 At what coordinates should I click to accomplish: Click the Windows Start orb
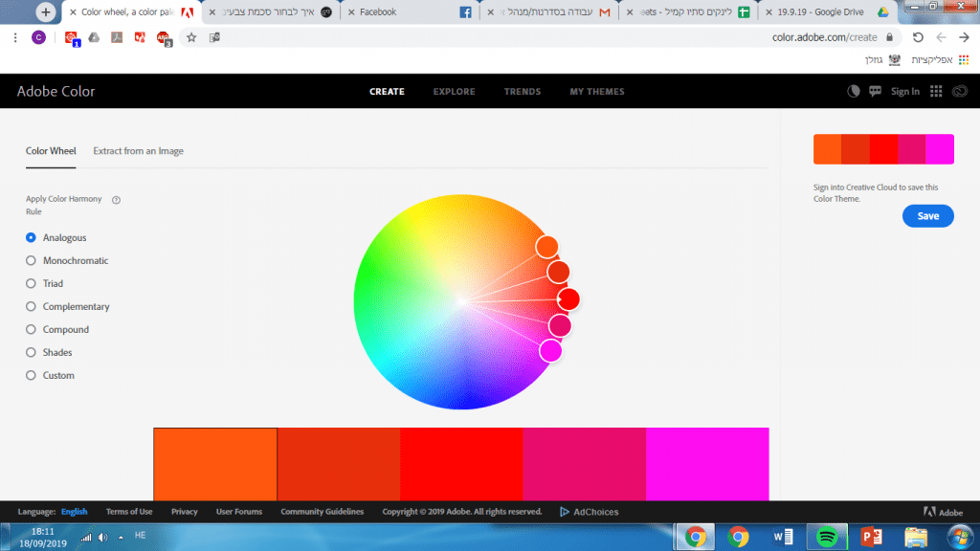click(x=960, y=537)
